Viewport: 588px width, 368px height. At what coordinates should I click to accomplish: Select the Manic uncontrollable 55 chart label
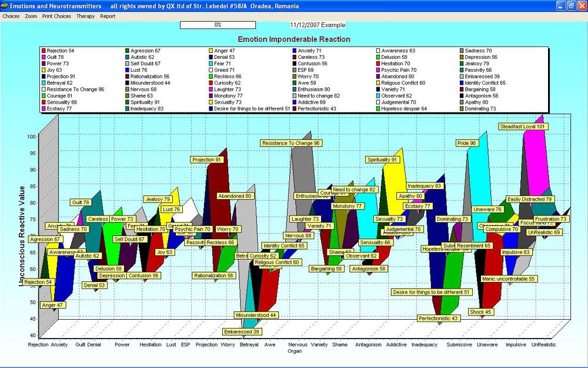click(x=508, y=279)
